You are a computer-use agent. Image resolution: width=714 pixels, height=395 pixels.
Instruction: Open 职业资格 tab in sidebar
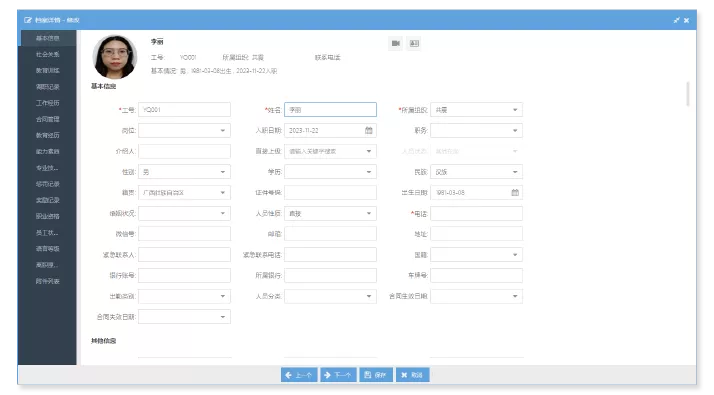[48, 216]
